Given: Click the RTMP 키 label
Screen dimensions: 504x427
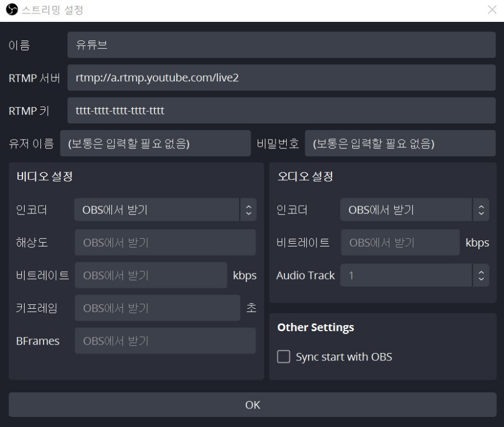Looking at the screenshot, I should [x=29, y=111].
